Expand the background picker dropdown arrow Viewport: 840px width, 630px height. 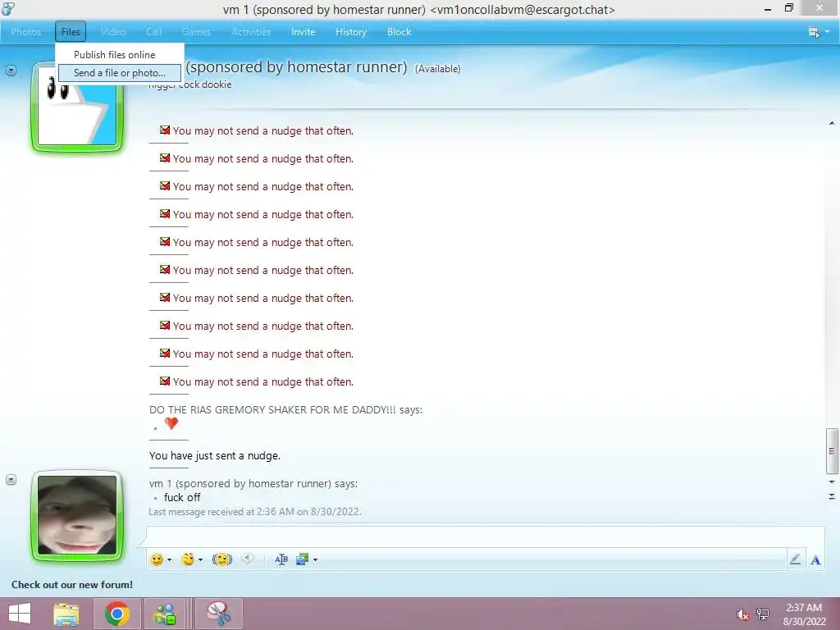point(315,559)
